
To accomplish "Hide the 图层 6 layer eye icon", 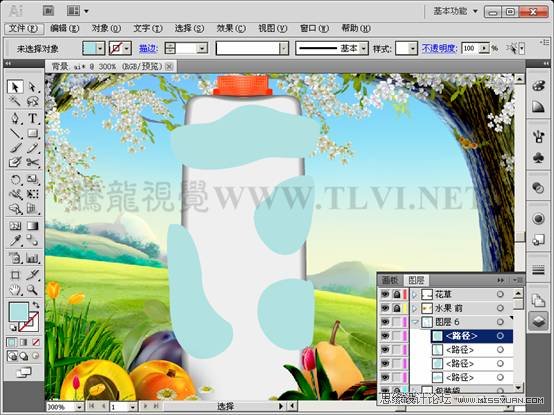I will [385, 322].
